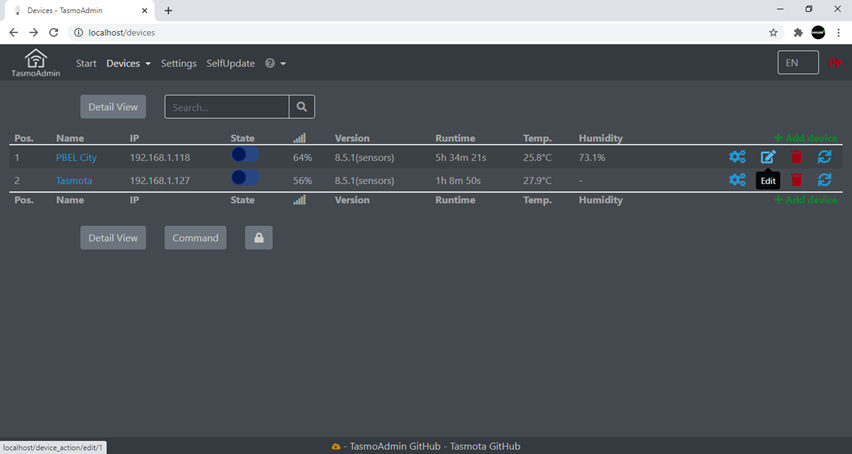Restart the Tasmota device

[824, 180]
